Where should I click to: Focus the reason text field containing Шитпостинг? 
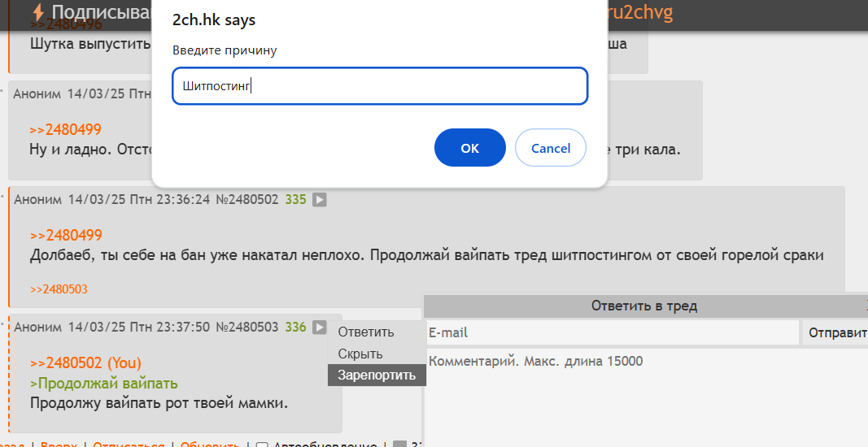click(380, 86)
